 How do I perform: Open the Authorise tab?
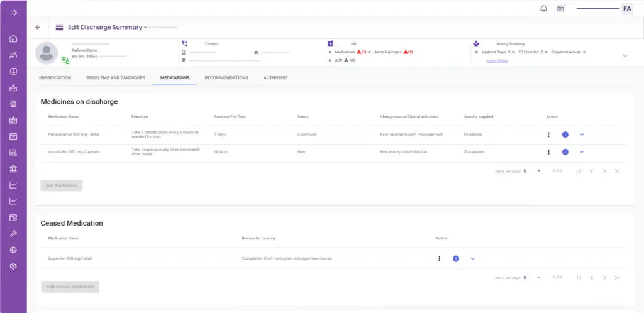[275, 77]
